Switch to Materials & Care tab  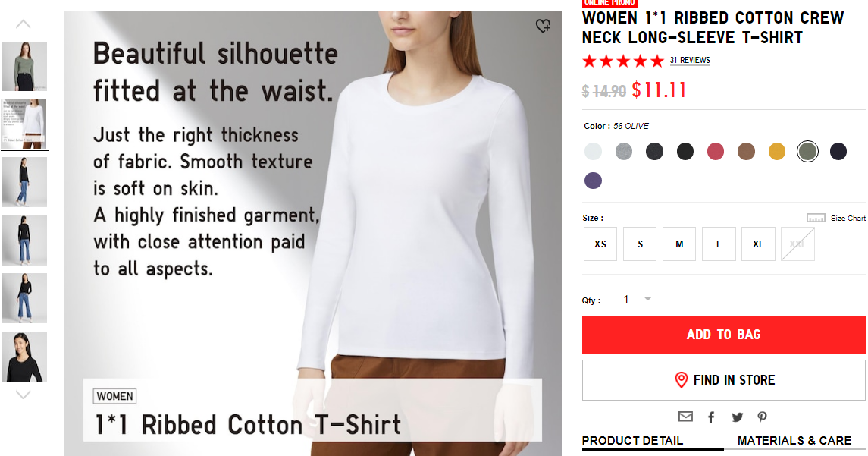[794, 441]
